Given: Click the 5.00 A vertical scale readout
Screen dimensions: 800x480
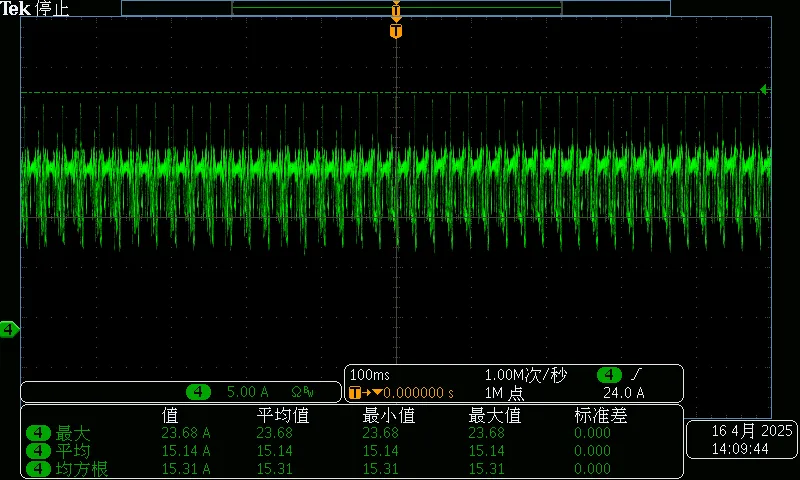Looking at the screenshot, I should [247, 392].
